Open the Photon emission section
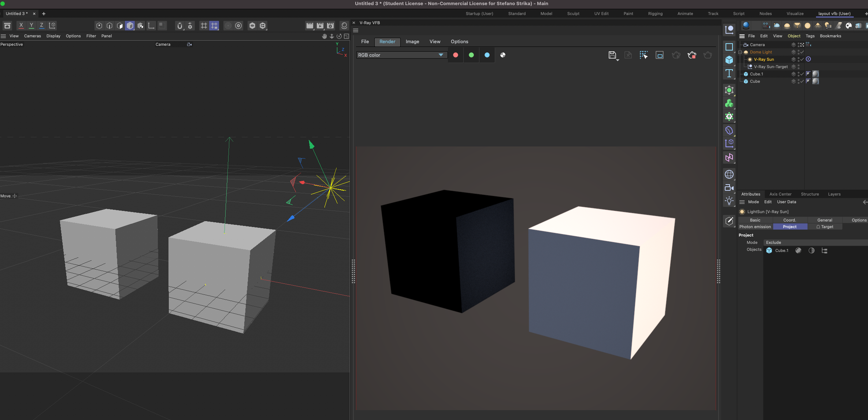Image resolution: width=868 pixels, height=420 pixels. pos(755,227)
